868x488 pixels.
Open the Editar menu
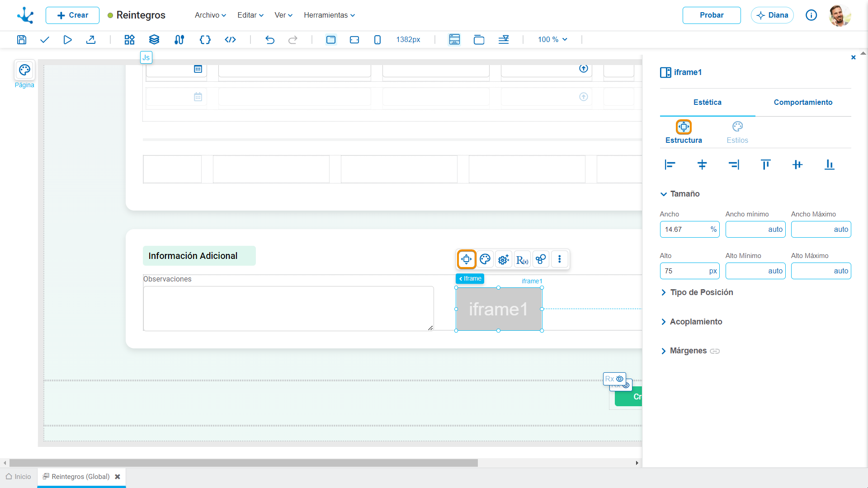coord(250,15)
